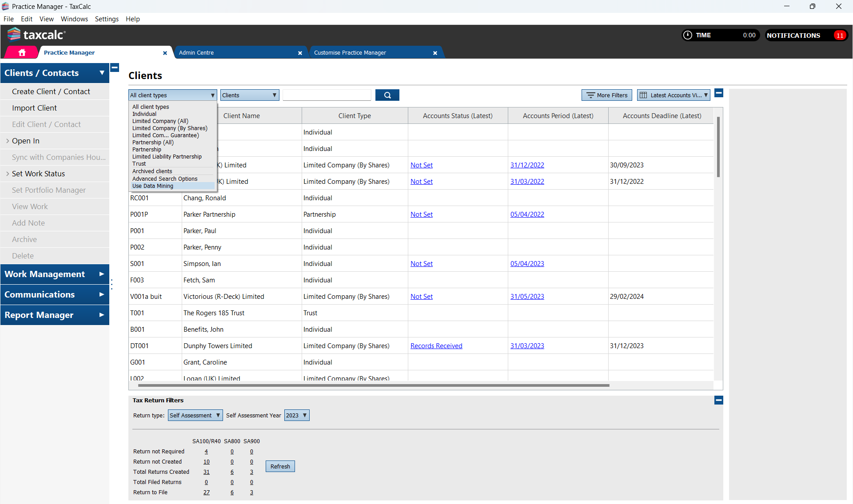Click the client search text field
The image size is (853, 504).
tap(327, 95)
